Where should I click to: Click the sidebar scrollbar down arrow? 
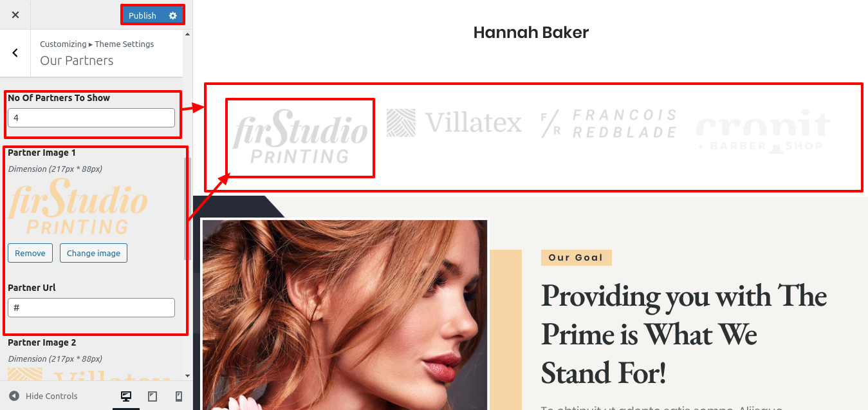[x=187, y=375]
